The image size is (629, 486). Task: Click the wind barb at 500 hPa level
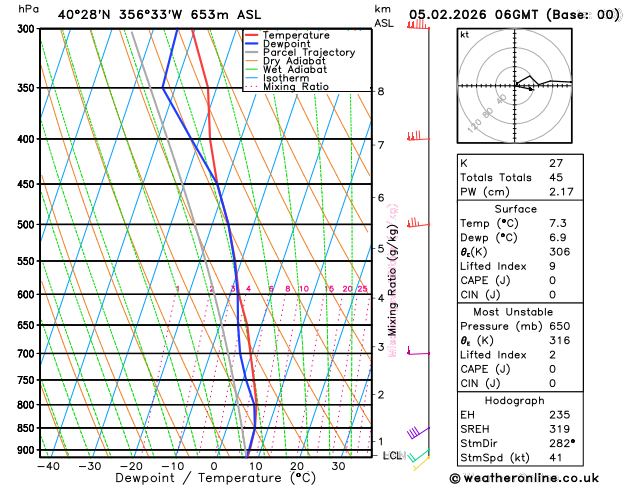click(415, 223)
